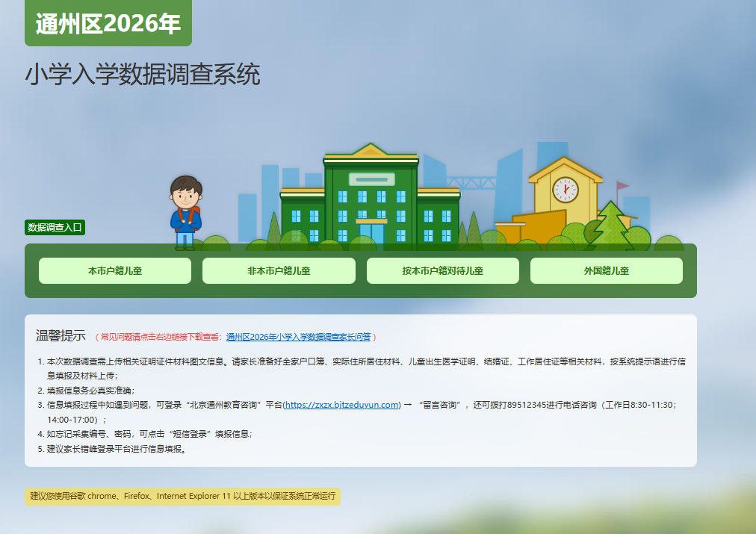756x534 pixels.
Task: Click the sign plaque on green school building
Action: pos(371,179)
